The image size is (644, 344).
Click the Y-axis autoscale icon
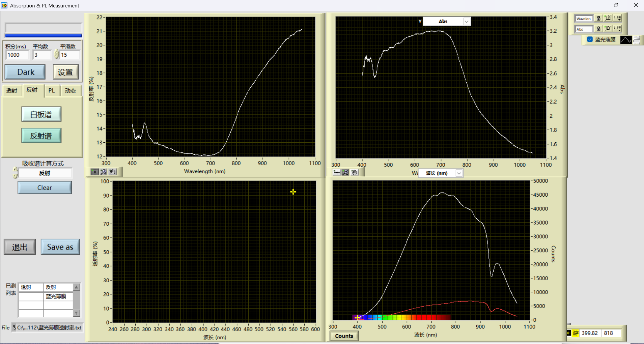pyautogui.click(x=608, y=29)
